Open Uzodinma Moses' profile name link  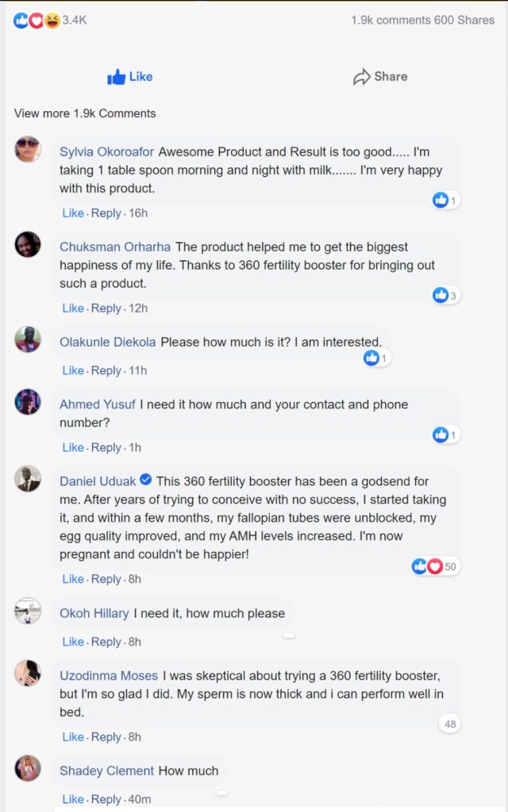click(x=110, y=676)
